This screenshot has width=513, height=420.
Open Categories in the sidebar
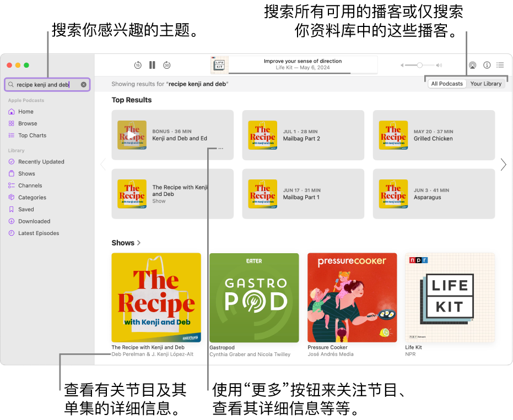[x=32, y=198]
